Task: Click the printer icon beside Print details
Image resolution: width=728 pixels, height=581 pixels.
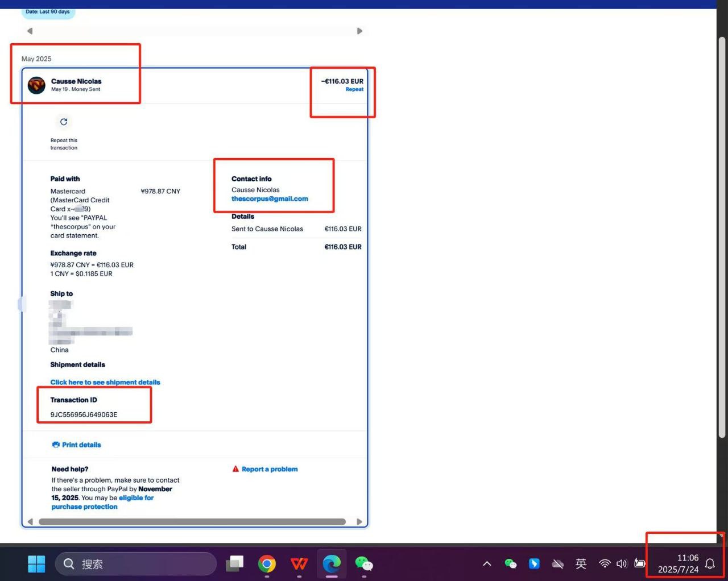Action: coord(56,445)
